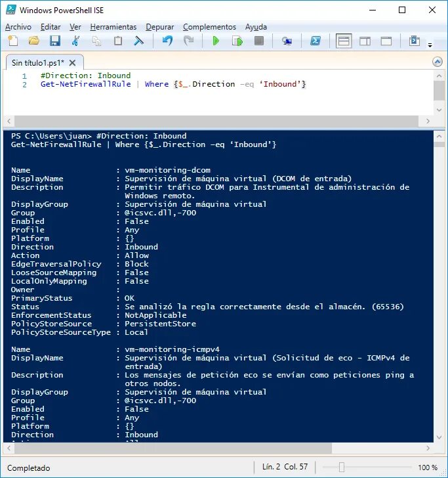Image resolution: width=448 pixels, height=478 pixels.
Task: Click the Redo toolbar icon
Action: [x=188, y=41]
